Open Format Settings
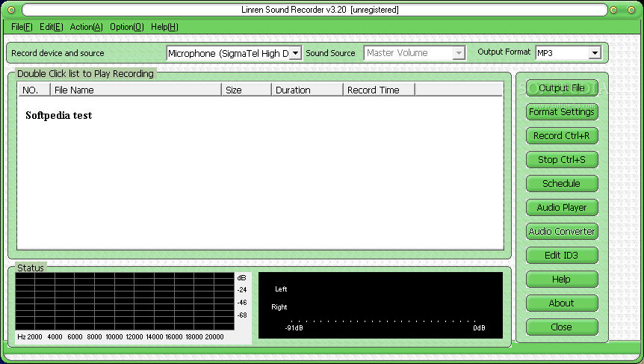Screen dimensions: 644x364 (x=562, y=112)
